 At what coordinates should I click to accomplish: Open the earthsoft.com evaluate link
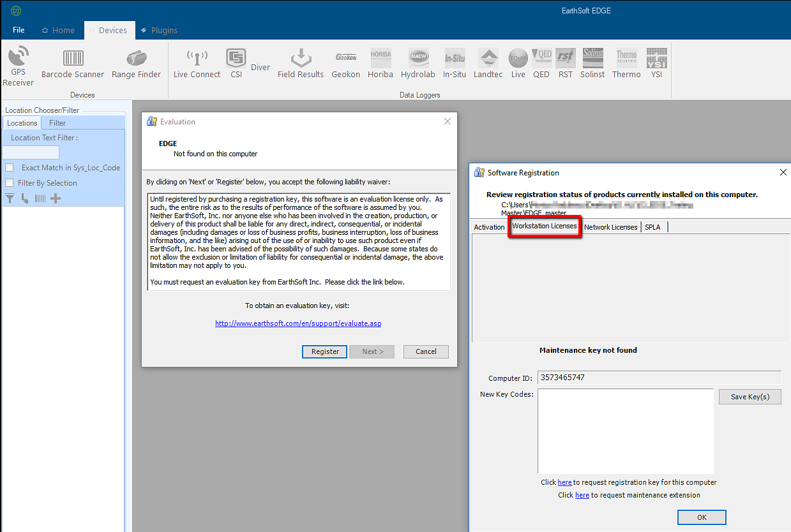[x=298, y=323]
